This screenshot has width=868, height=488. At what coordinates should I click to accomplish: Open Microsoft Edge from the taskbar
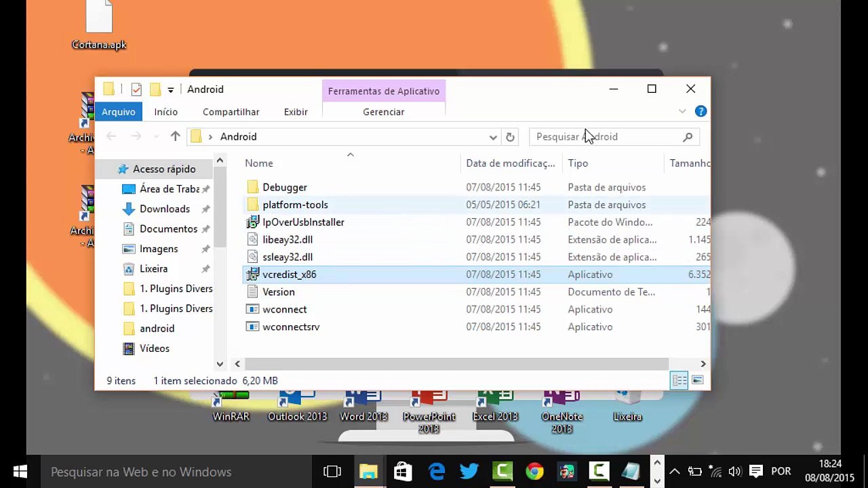coord(437,472)
